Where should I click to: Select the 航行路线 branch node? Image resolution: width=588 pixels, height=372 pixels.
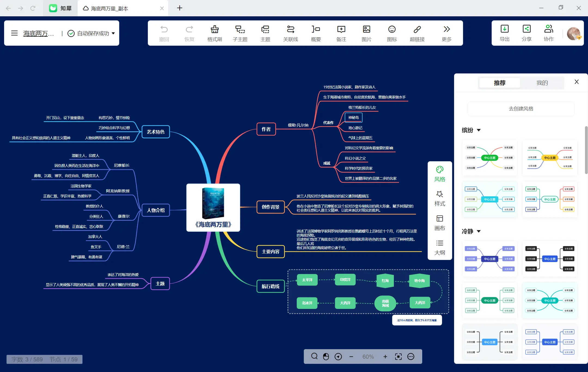tap(270, 286)
